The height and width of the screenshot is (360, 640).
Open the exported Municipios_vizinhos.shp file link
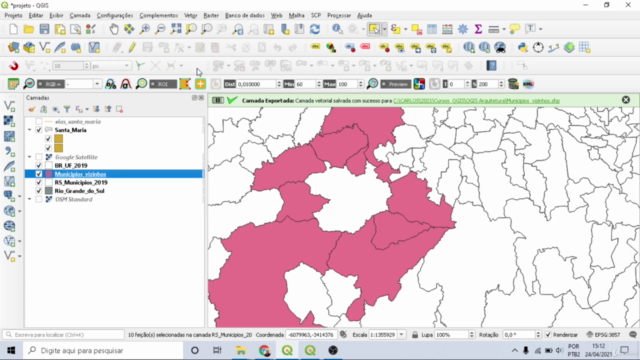pos(476,100)
